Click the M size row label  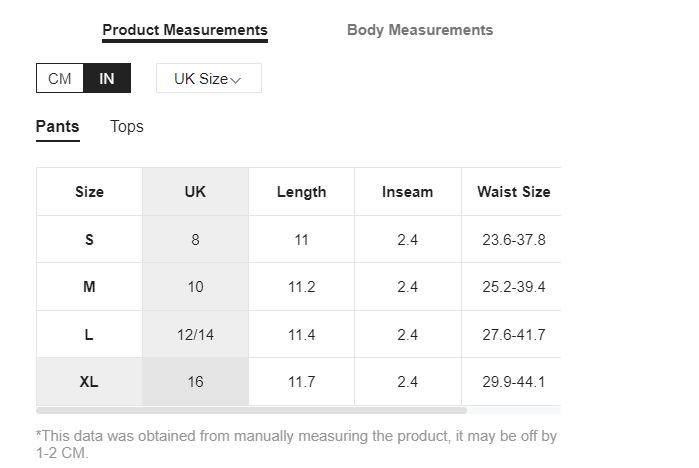[x=89, y=287]
